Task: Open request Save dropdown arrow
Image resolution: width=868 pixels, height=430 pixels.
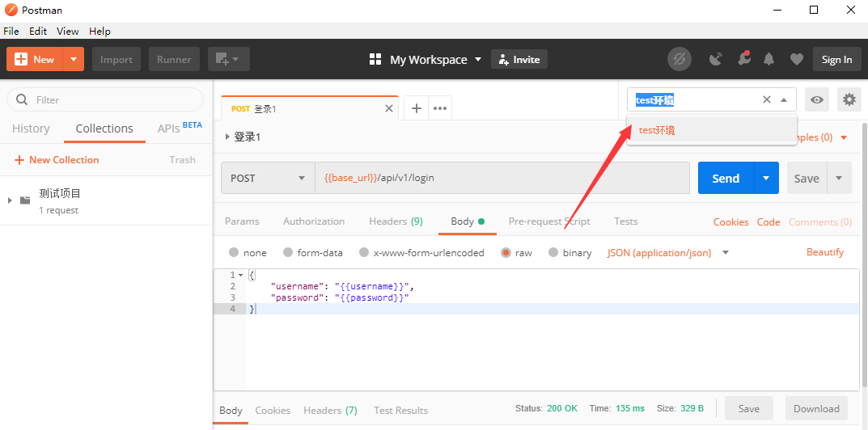Action: point(839,178)
